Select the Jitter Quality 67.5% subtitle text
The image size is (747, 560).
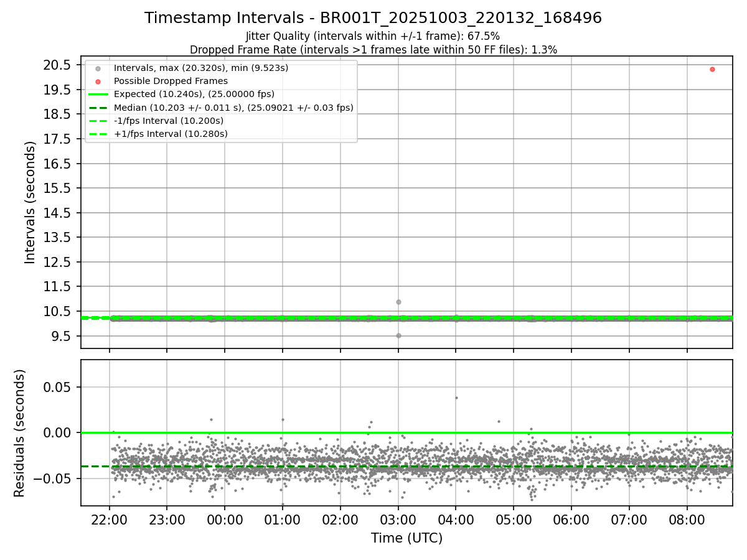373,37
